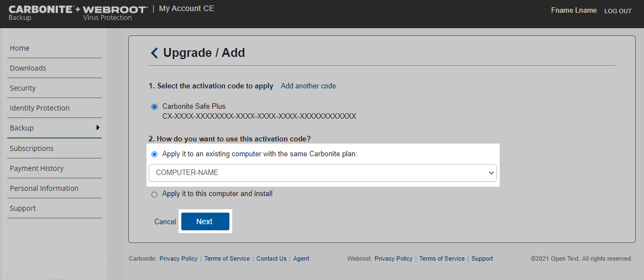
Task: Click the Carbonite Safe Plus label
Action: click(x=194, y=107)
